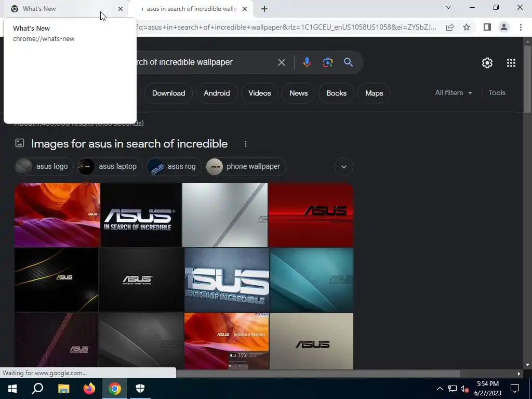Open the Windows Start menu
The image size is (532, 399).
(12, 389)
